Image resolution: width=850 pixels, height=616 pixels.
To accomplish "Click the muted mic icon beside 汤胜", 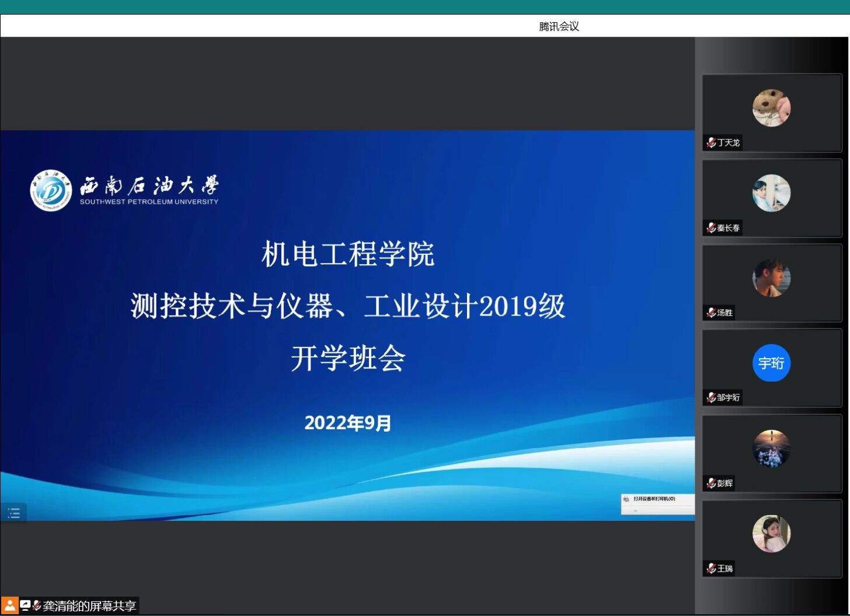I will coord(711,313).
